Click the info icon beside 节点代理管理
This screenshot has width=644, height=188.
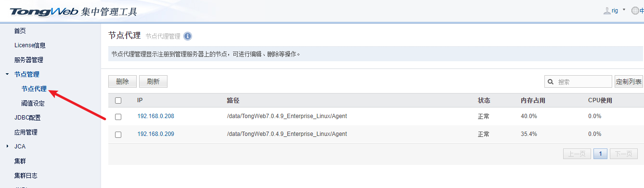pyautogui.click(x=188, y=36)
